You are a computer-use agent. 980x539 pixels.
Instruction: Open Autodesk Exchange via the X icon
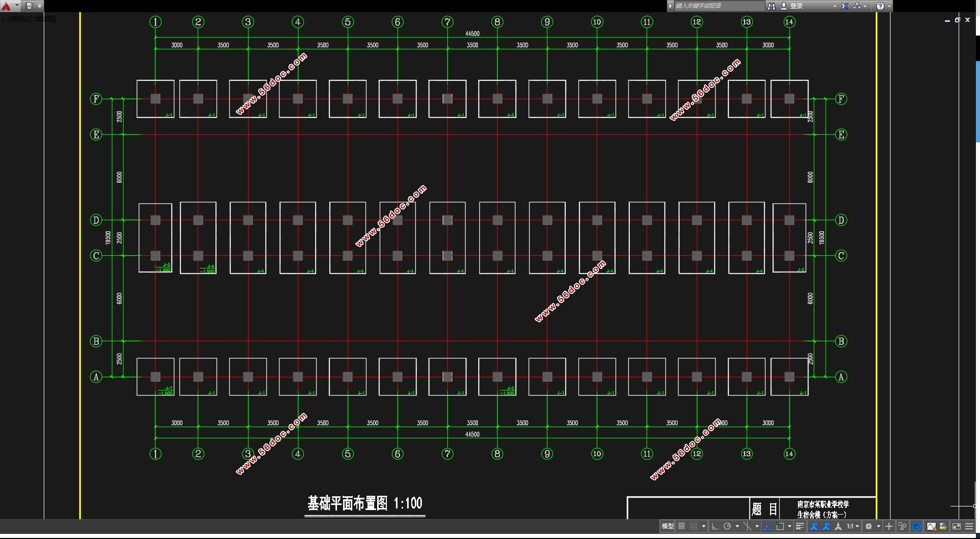pyautogui.click(x=845, y=6)
